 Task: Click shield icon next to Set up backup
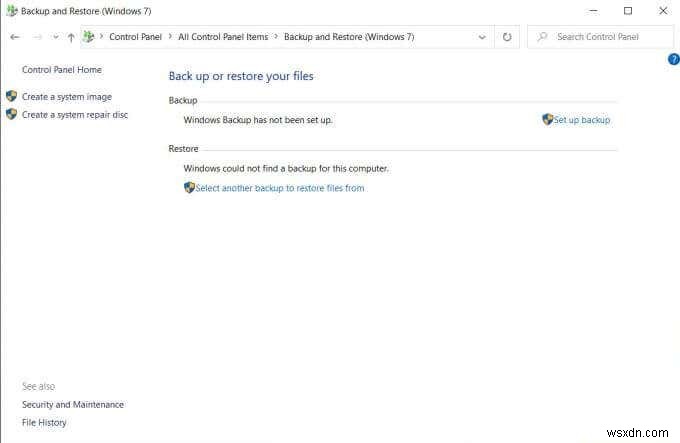548,119
